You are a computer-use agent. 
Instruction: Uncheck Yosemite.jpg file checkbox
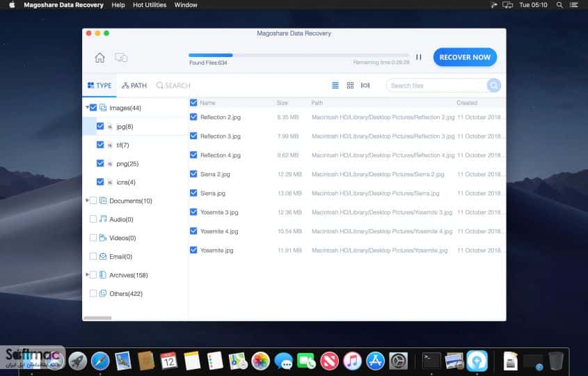(193, 250)
